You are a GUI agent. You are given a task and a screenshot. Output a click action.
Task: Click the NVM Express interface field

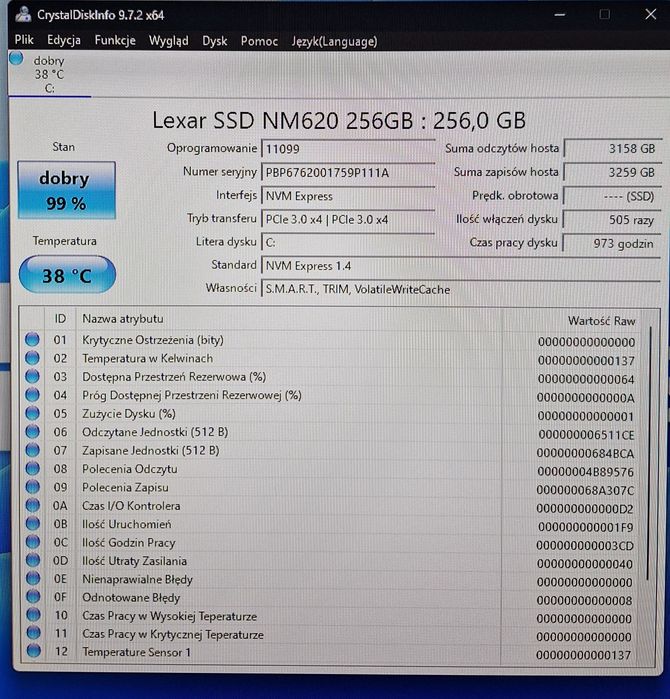click(348, 196)
